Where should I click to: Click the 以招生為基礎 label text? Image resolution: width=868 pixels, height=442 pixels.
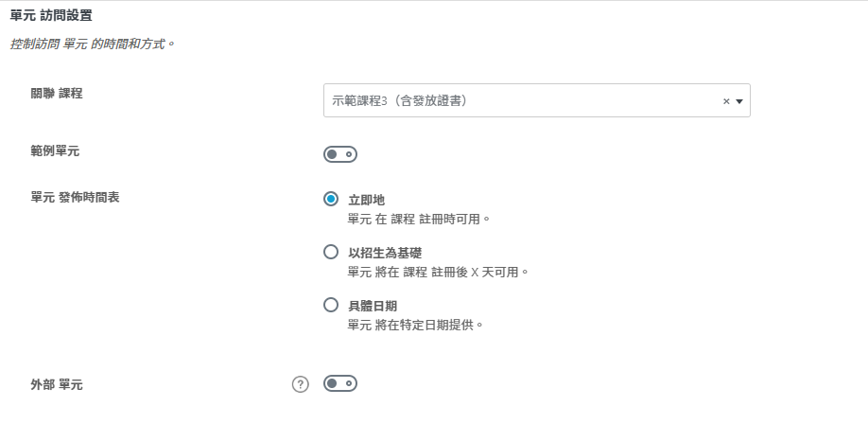pos(385,253)
